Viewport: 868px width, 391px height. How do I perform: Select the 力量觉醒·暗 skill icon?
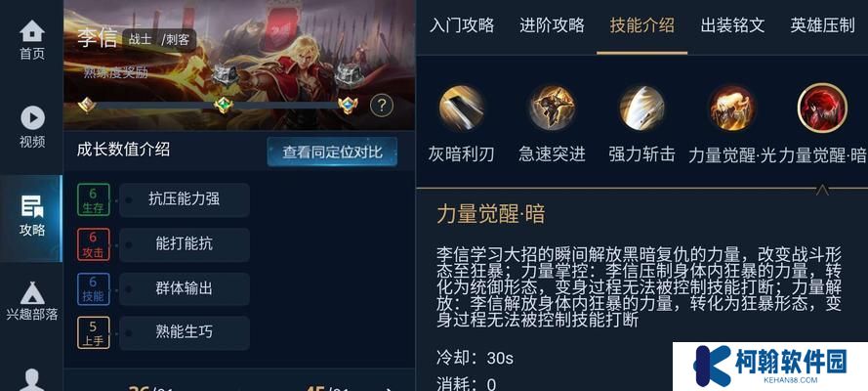(822, 108)
